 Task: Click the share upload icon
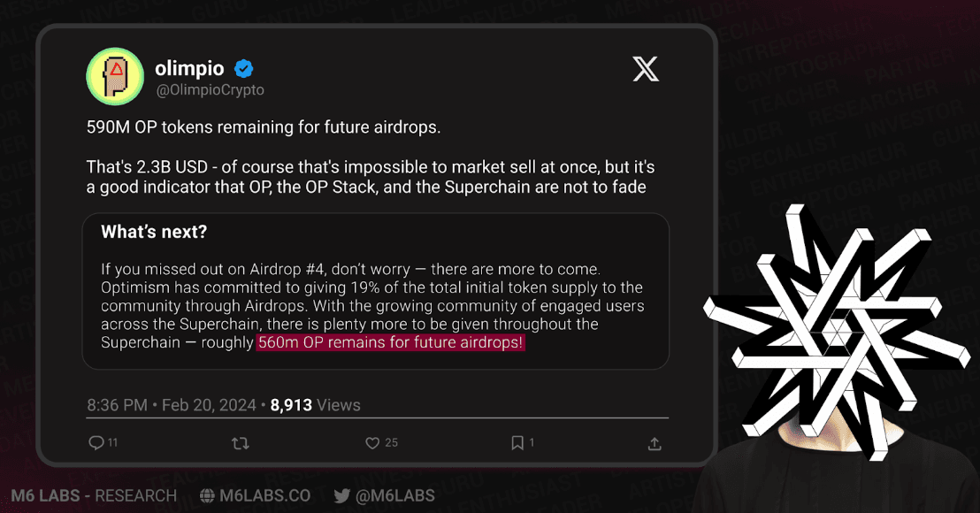click(x=655, y=443)
